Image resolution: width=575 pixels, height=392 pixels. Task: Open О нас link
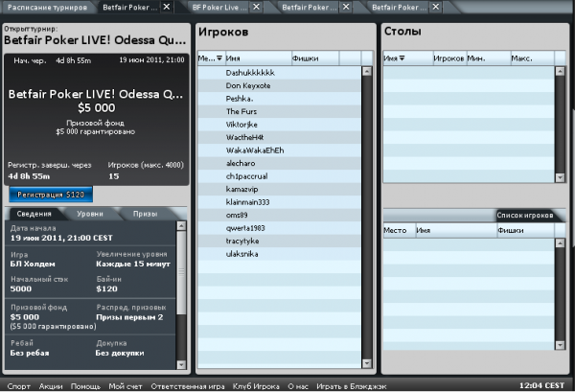pos(298,386)
